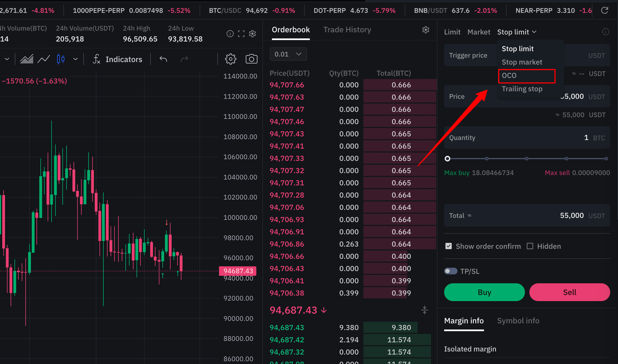Toggle fullscreen chart view
618x364 pixels.
click(x=241, y=34)
